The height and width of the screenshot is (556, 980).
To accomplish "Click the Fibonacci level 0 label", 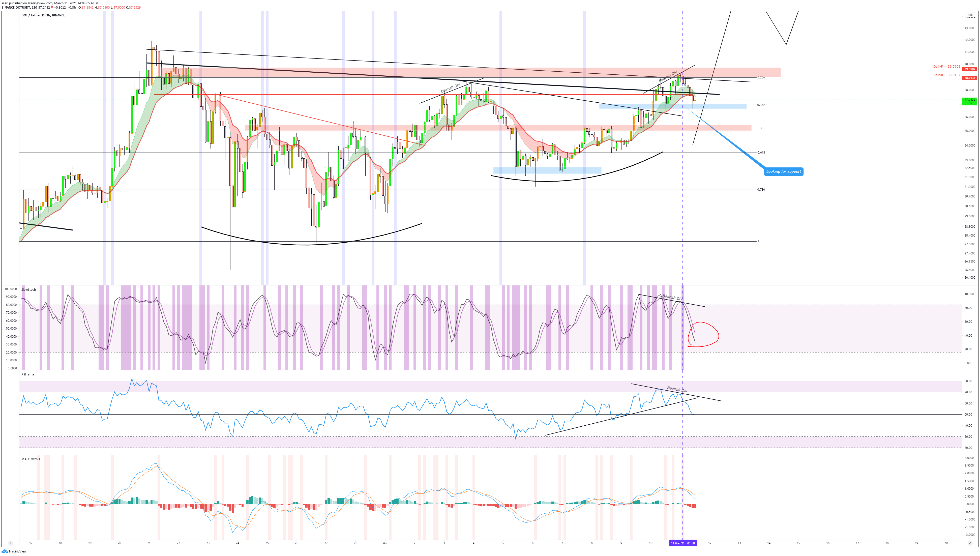I will click(x=758, y=36).
